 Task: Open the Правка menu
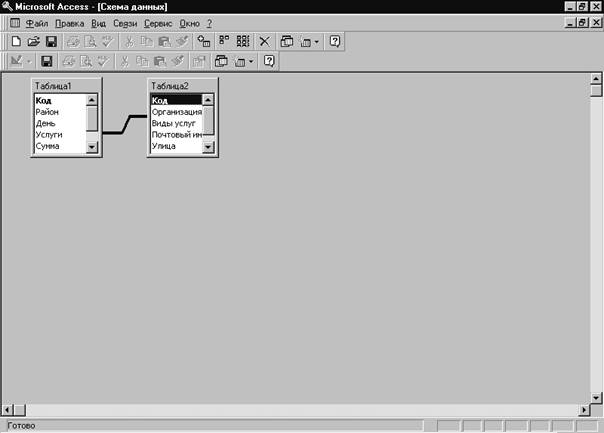pyautogui.click(x=70, y=23)
